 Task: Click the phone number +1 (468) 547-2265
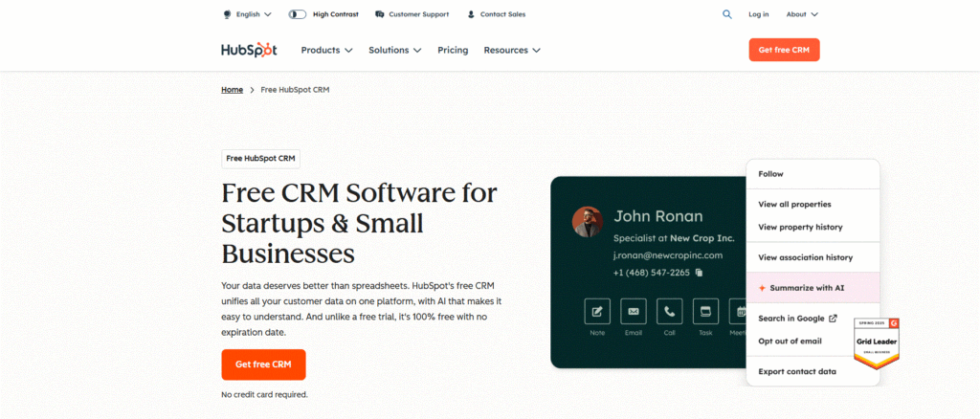652,273
